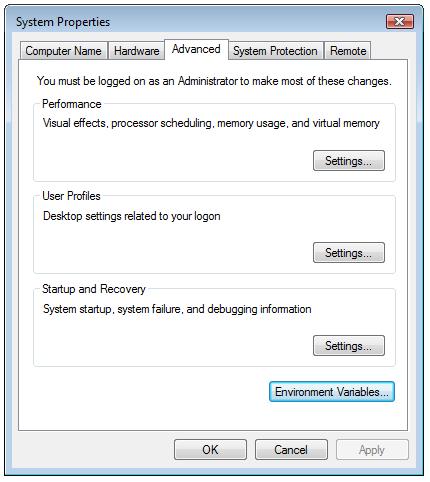Click the Performance group label
The height and width of the screenshot is (482, 430).
pyautogui.click(x=72, y=104)
